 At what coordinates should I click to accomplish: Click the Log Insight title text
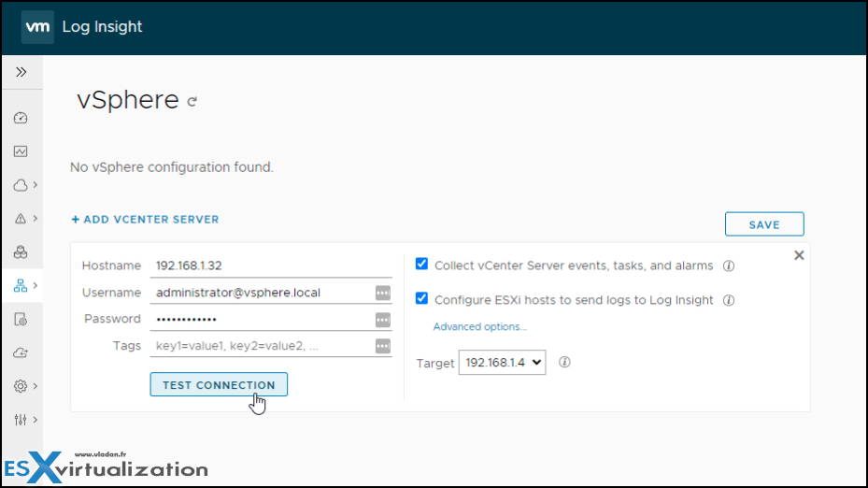(x=103, y=26)
